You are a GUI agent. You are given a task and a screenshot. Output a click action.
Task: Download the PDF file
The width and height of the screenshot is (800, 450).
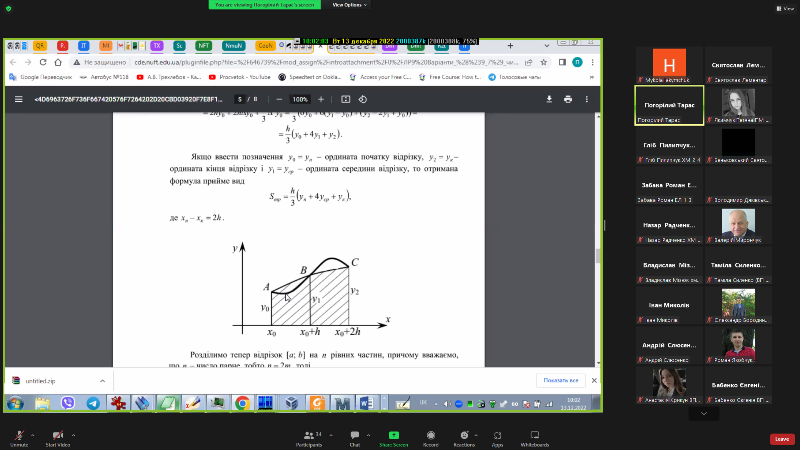549,99
